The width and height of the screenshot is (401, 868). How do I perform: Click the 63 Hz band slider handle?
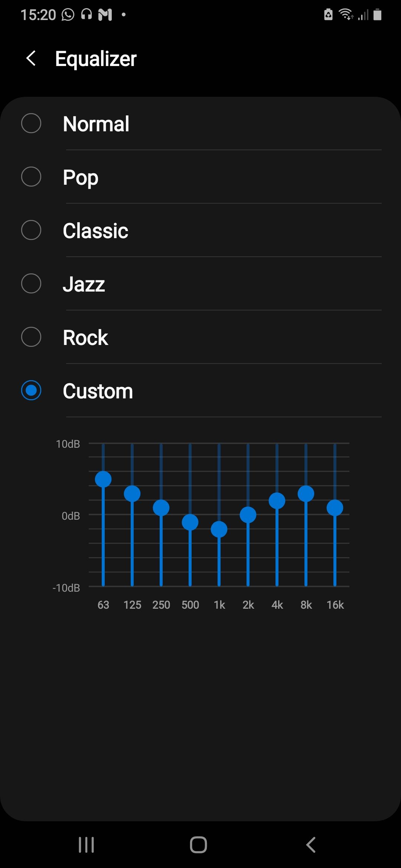[x=103, y=479]
